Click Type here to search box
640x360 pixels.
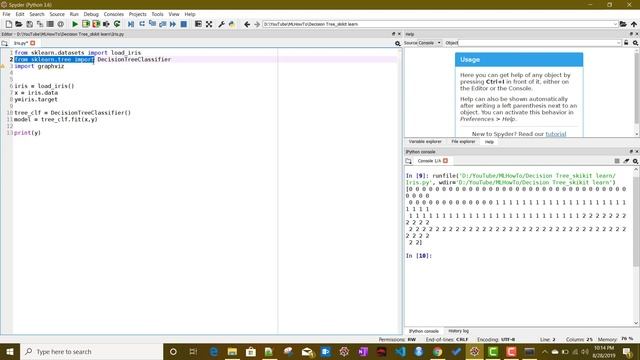coord(91,351)
